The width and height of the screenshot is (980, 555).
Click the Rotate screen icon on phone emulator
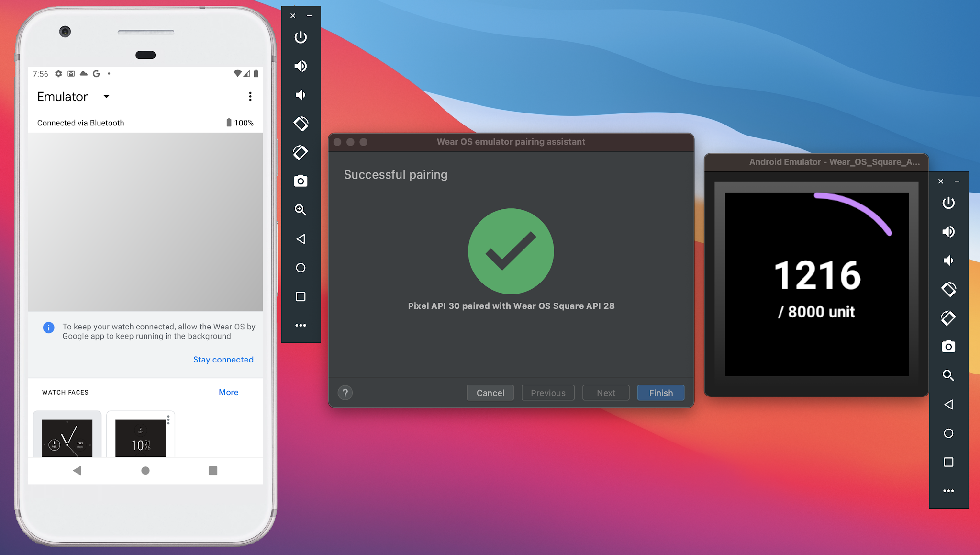click(300, 123)
